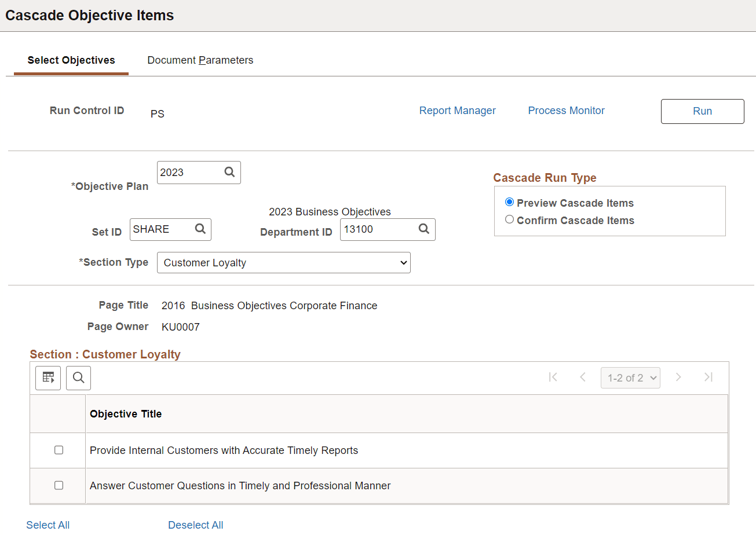The image size is (756, 535).
Task: Open the 1-2 of 2 row selector
Action: [x=630, y=378]
